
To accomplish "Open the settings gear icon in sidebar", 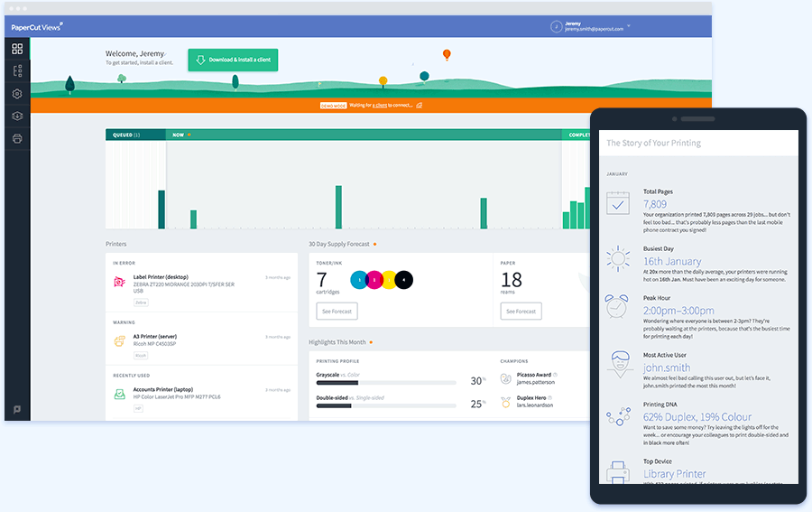I will point(17,94).
